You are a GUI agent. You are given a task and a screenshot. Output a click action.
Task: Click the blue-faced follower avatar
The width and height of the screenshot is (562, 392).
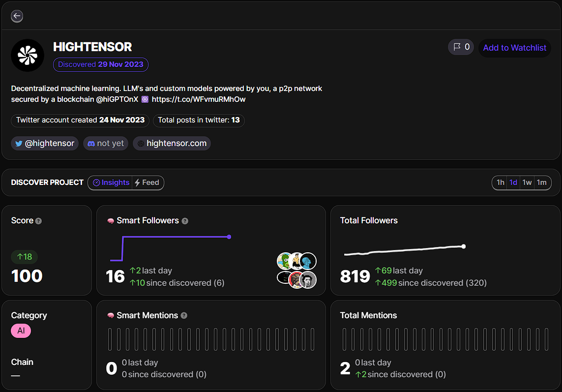(x=308, y=261)
